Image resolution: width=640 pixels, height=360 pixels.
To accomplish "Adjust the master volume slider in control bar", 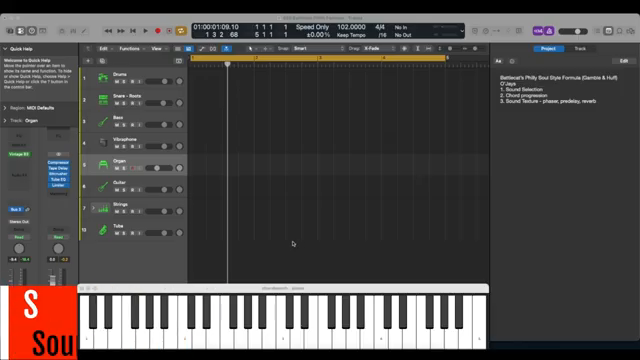I will (x=573, y=31).
